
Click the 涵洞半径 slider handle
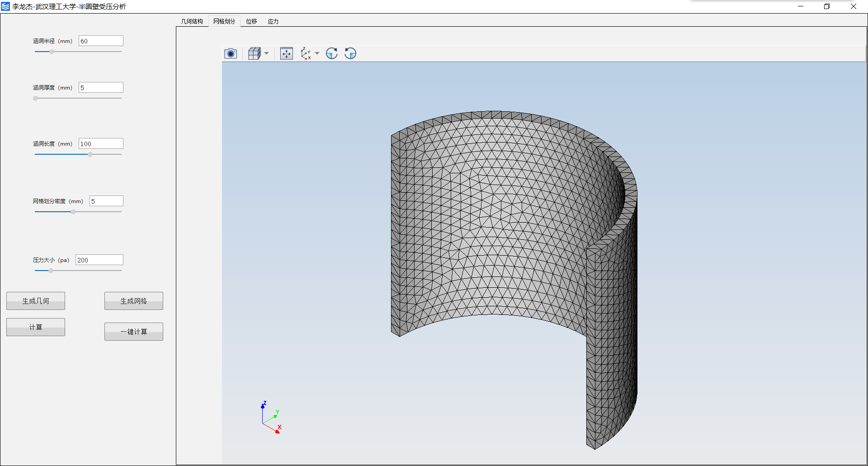tap(52, 52)
